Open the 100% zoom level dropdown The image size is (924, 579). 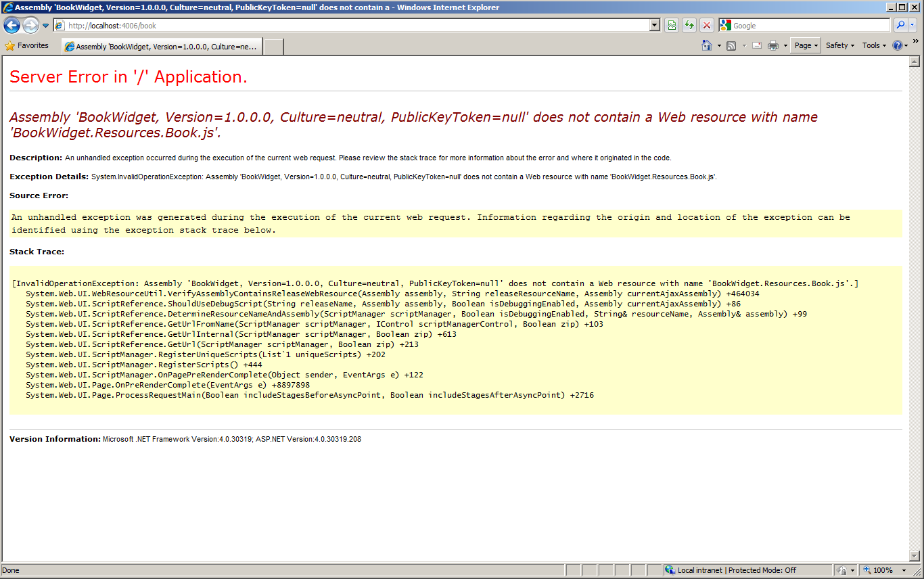point(904,570)
